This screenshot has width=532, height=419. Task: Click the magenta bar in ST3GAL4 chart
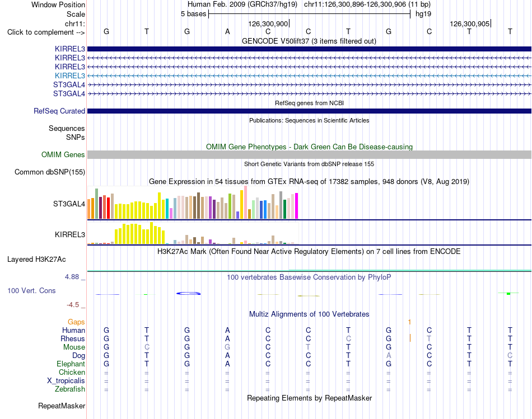(x=297, y=206)
